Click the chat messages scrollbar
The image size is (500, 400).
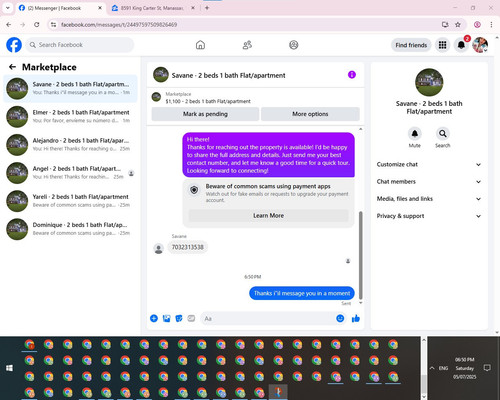click(x=360, y=255)
